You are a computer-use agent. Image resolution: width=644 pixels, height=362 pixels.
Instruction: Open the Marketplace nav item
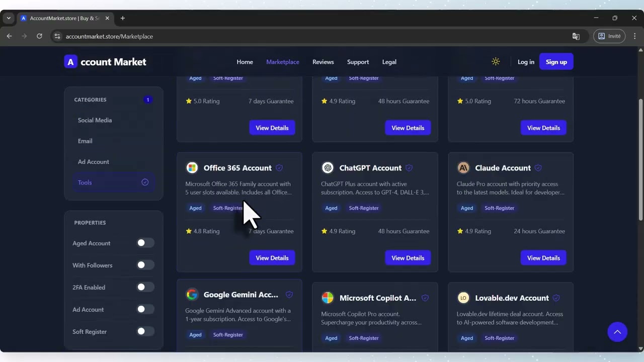(283, 62)
